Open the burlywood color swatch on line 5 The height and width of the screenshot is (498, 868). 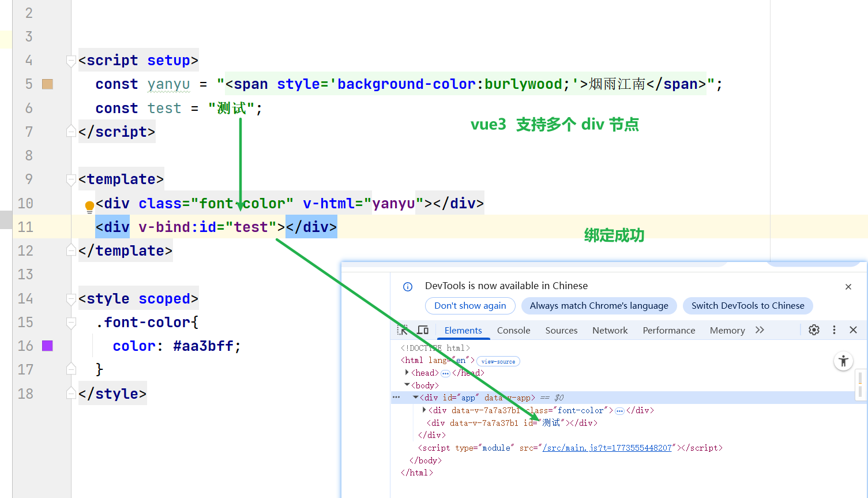[48, 84]
